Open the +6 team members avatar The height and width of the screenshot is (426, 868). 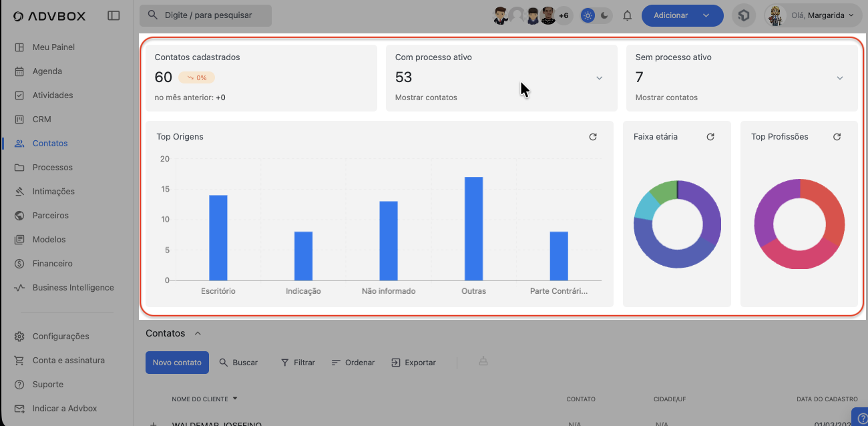564,15
